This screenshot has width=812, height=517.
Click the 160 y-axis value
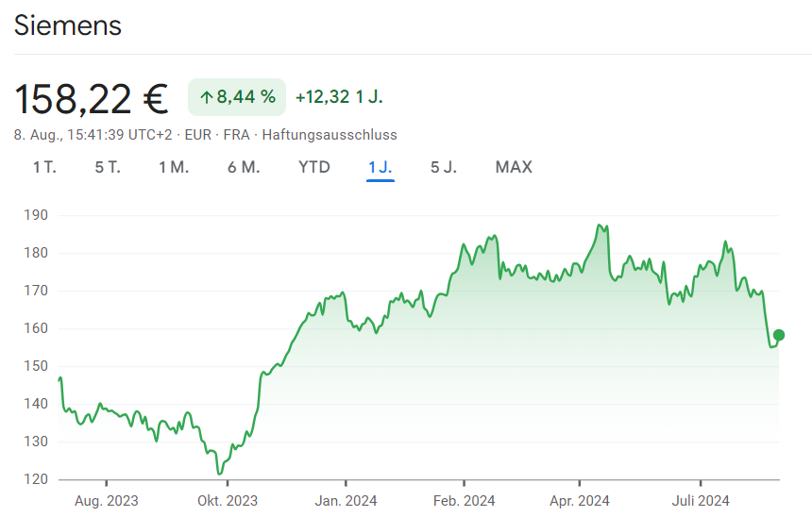(36, 328)
